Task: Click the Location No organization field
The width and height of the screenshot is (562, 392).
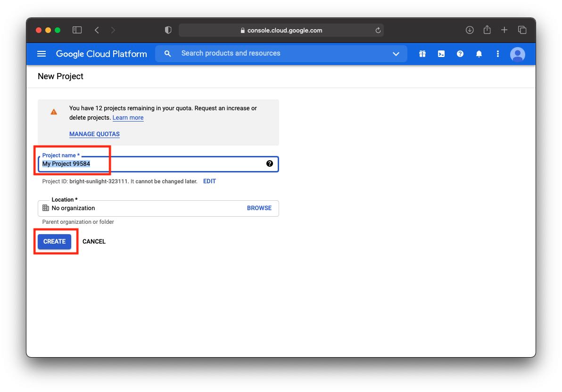Action: 158,208
